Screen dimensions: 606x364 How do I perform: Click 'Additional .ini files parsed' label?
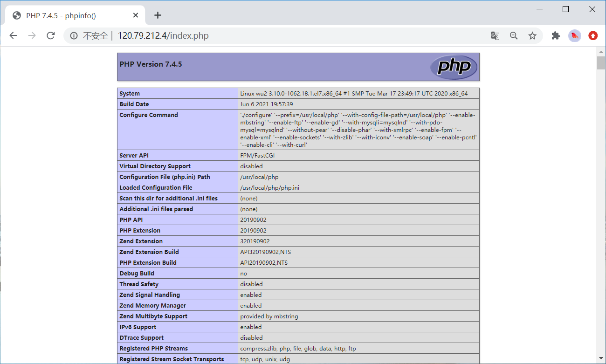[x=156, y=209]
